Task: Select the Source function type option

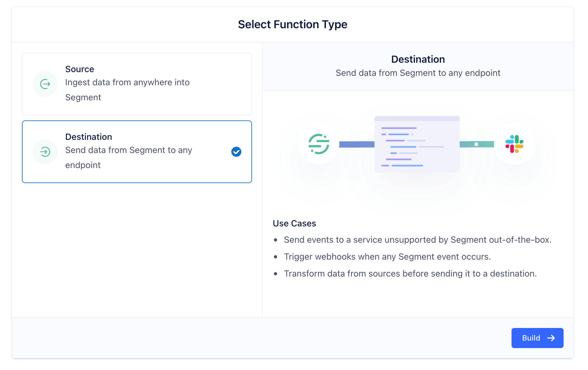Action: [x=137, y=84]
